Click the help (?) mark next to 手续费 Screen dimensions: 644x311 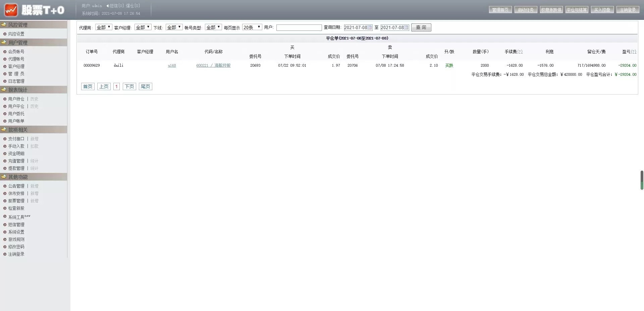coord(520,52)
